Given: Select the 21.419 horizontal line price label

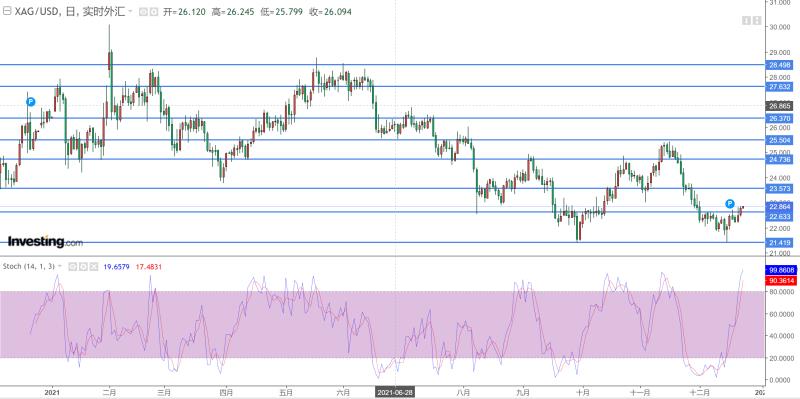Looking at the screenshot, I should coord(779,243).
